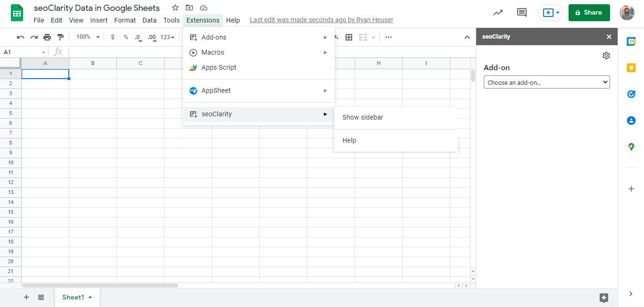Screen dimensions: 644x307
Task: Expand the Choose an add-on dropdown
Action: click(547, 82)
